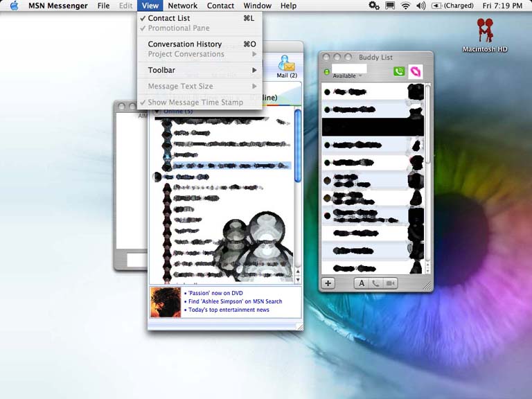The width and height of the screenshot is (532, 399).
Task: Add a buddy with the plus button
Action: click(328, 283)
